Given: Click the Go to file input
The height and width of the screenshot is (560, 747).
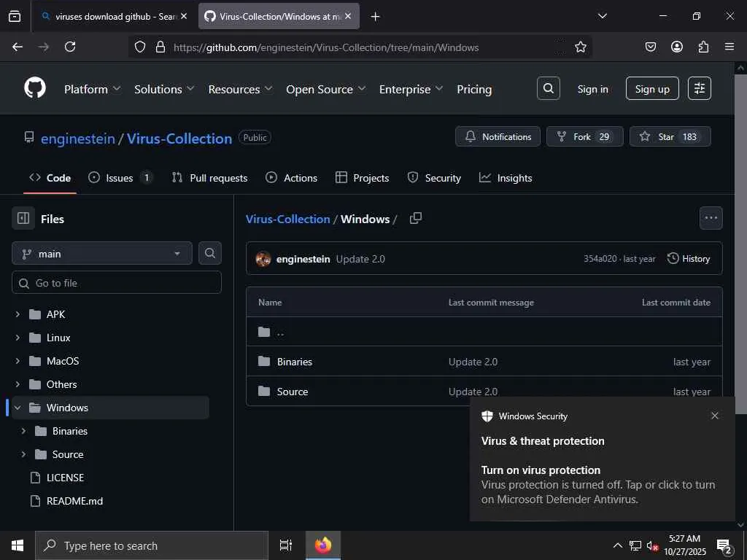Looking at the screenshot, I should [x=117, y=283].
